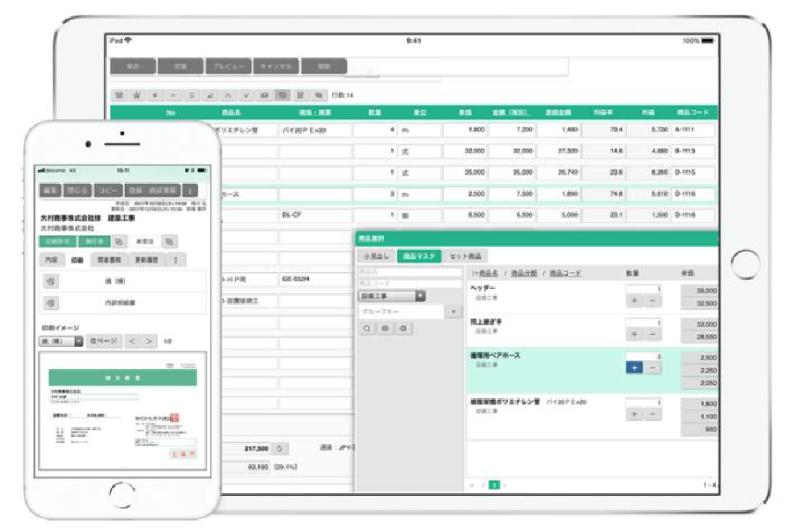
Task: Select the 小見出し tab in product dialog
Action: tap(376, 255)
